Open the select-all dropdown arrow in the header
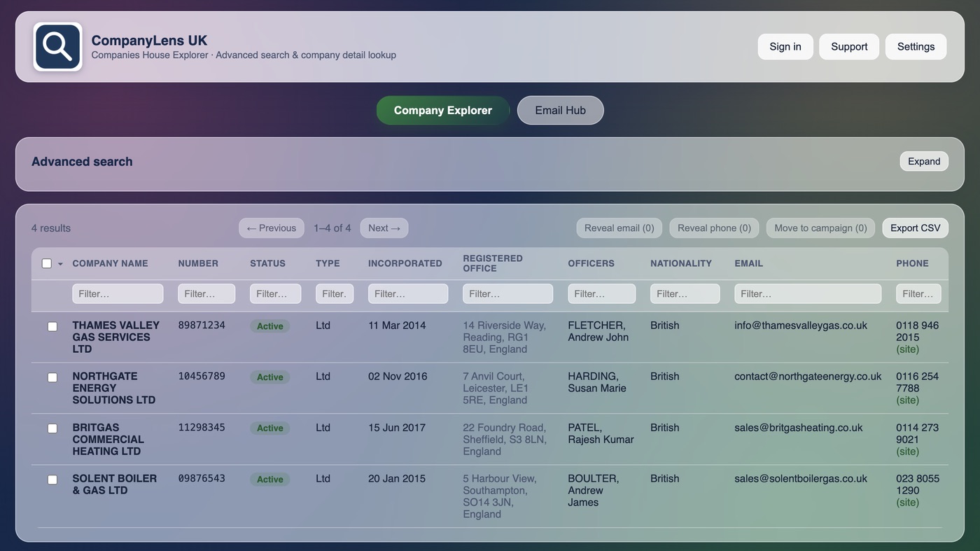The height and width of the screenshot is (551, 980). tap(60, 265)
